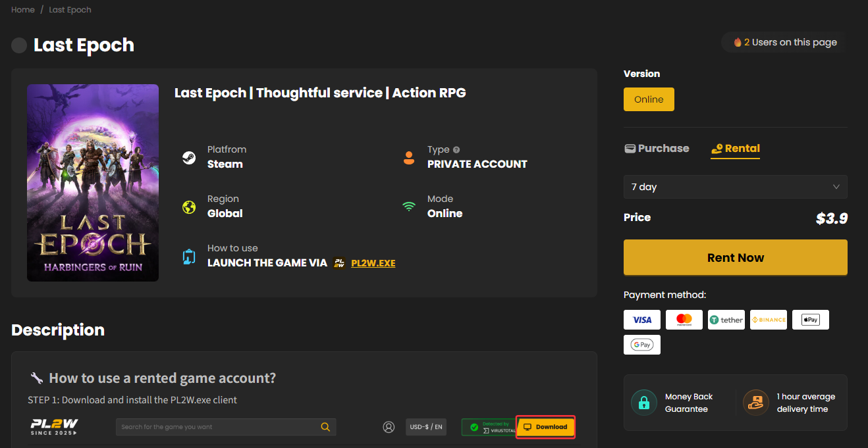Select the Mastercard payment logo
Screen dimensions: 868x448
click(x=684, y=320)
